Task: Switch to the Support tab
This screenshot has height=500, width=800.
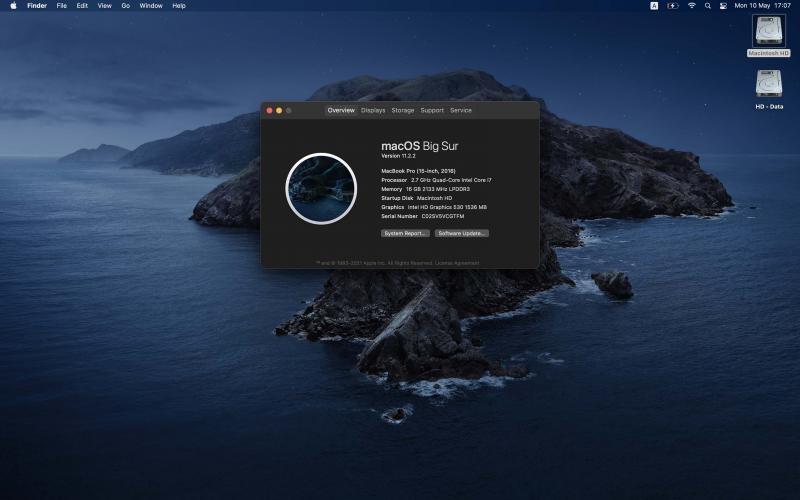Action: tap(432, 110)
